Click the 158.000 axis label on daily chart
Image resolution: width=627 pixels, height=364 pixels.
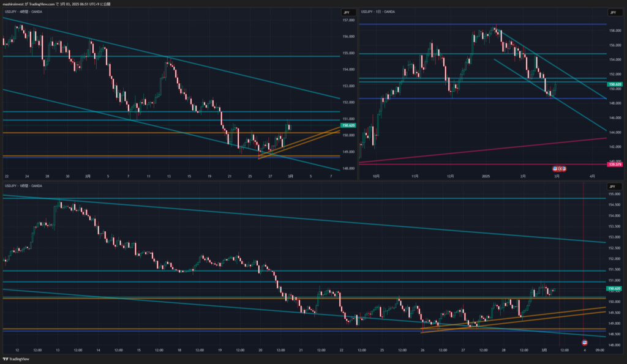coord(615,31)
